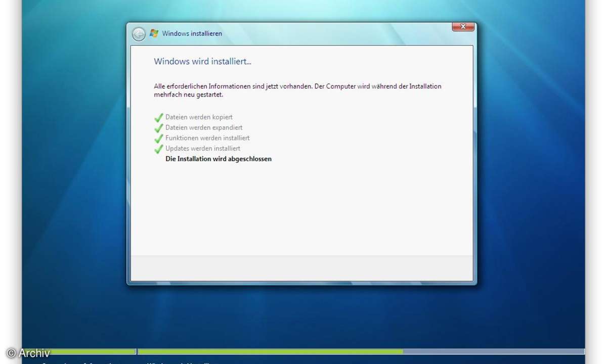
Task: Click the checkmark beside Dateien werden kopiert
Action: tap(159, 117)
